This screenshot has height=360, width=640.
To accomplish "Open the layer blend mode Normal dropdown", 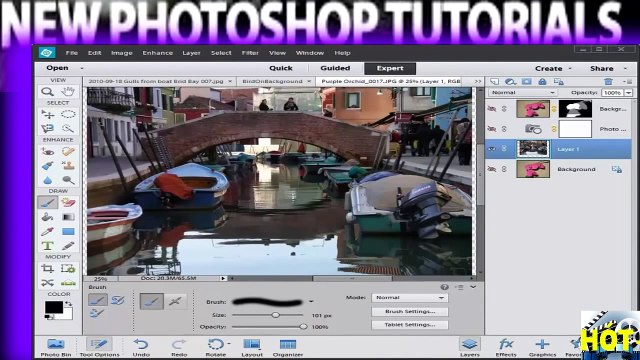I will (x=523, y=93).
